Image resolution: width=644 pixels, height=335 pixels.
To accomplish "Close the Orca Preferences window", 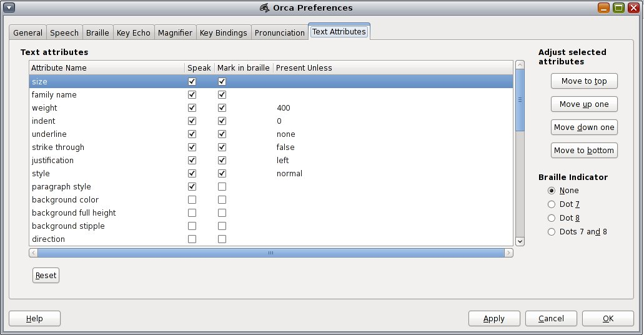I will click(634, 7).
